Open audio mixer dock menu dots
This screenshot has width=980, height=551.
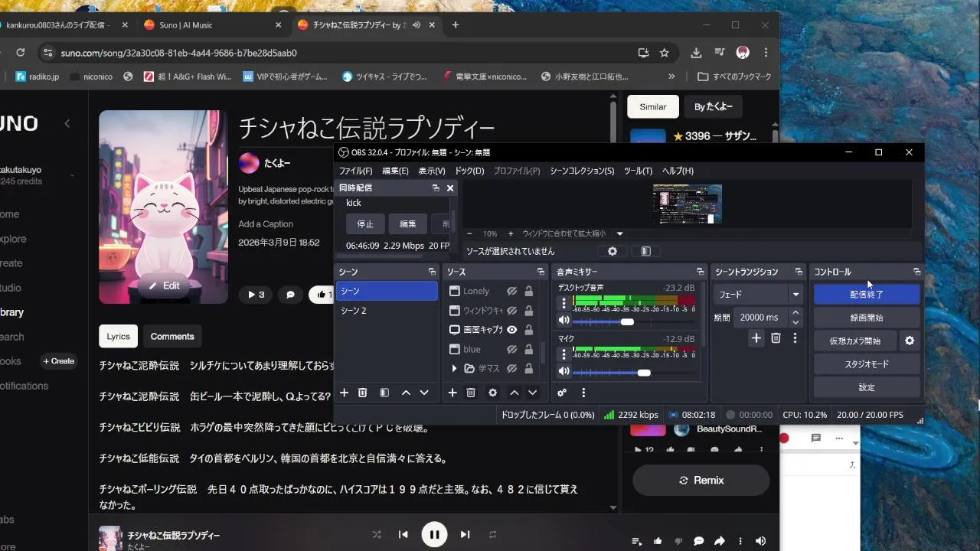pos(583,393)
